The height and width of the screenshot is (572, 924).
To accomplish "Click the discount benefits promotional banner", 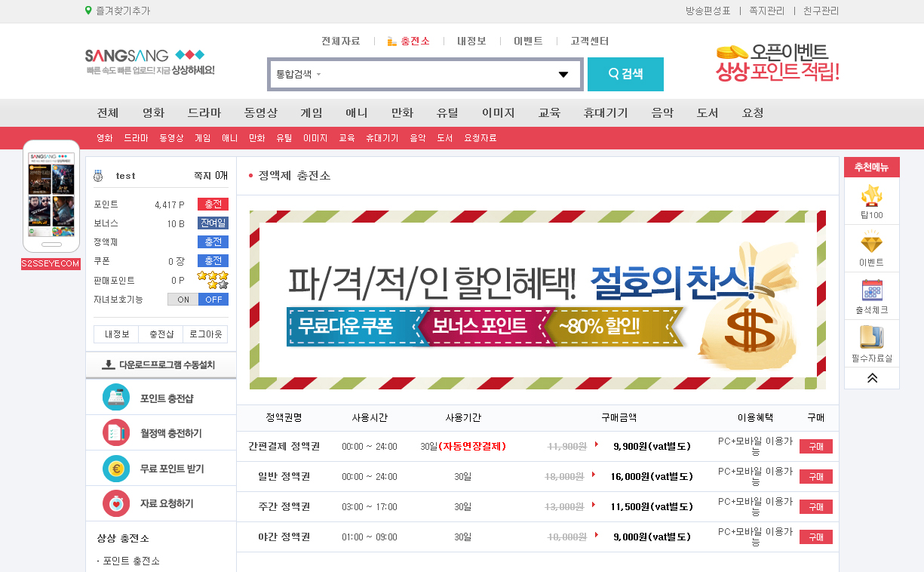I will click(537, 300).
